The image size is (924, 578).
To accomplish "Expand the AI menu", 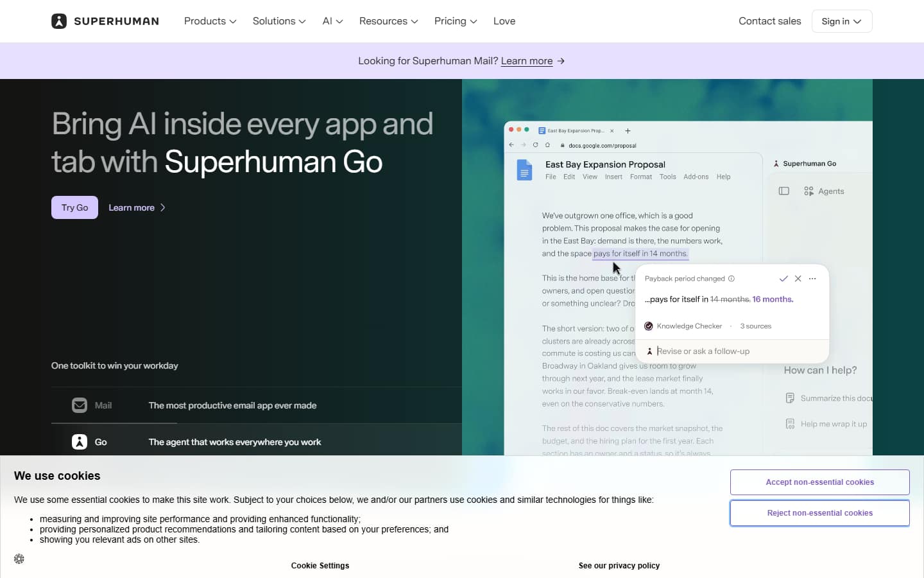I will point(332,21).
